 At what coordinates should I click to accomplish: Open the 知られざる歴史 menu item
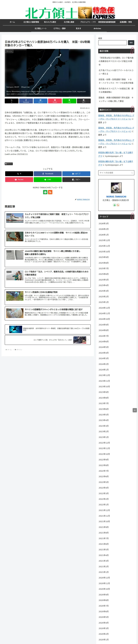click(x=50, y=22)
